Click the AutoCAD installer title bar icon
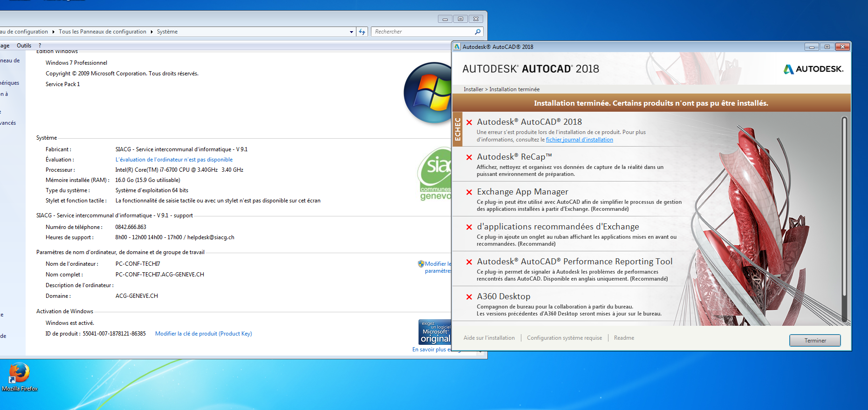The height and width of the screenshot is (410, 868). [457, 47]
